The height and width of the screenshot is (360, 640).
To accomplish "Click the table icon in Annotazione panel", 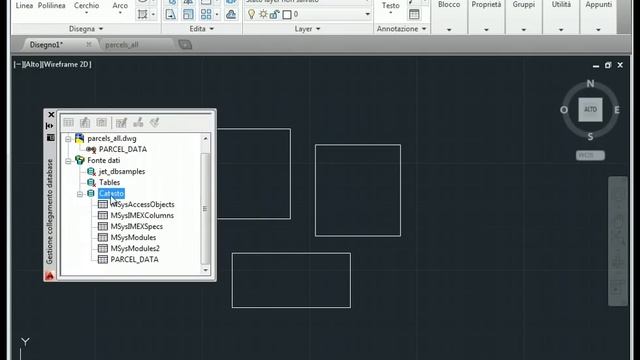I will tap(414, 14).
